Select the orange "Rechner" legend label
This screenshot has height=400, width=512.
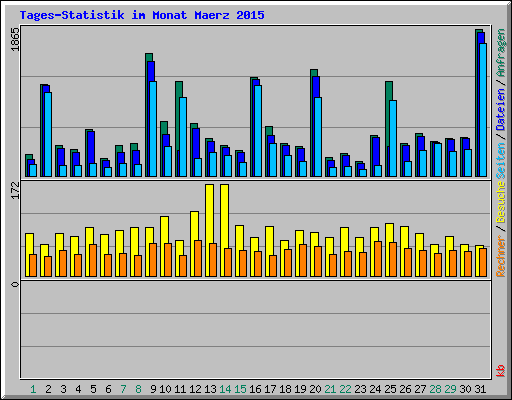(501, 256)
